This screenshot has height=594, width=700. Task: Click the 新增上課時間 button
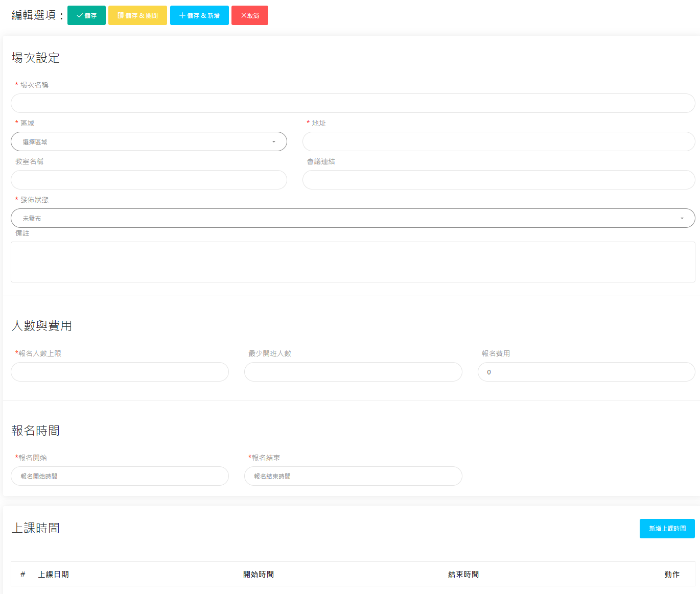coord(667,529)
